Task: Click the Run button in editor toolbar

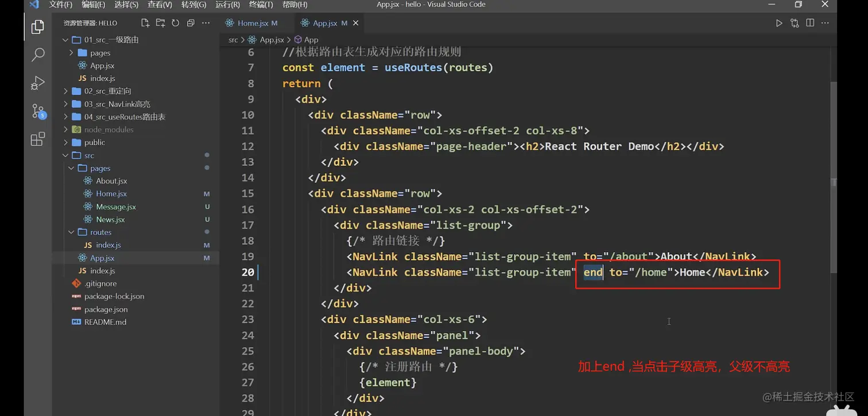Action: point(779,23)
